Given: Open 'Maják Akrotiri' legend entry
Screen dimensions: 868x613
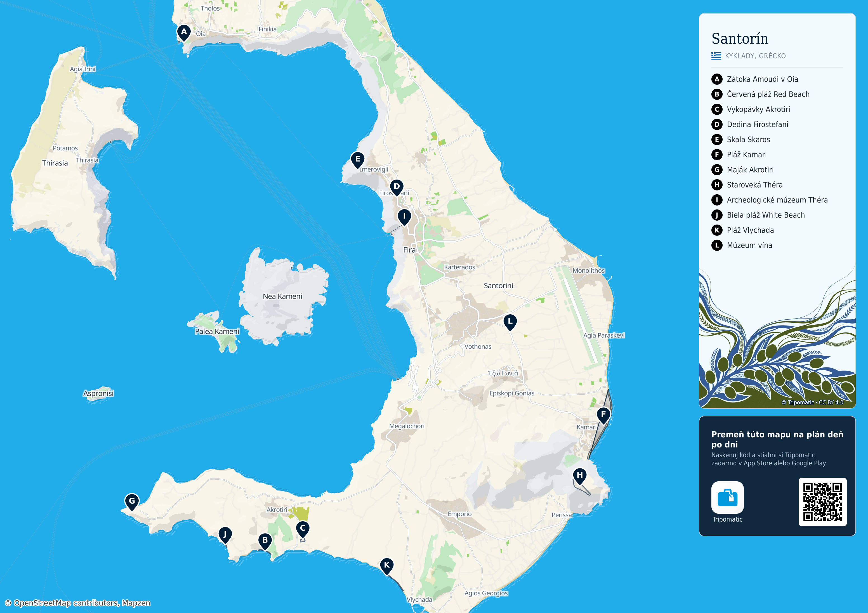Looking at the screenshot, I should click(750, 170).
